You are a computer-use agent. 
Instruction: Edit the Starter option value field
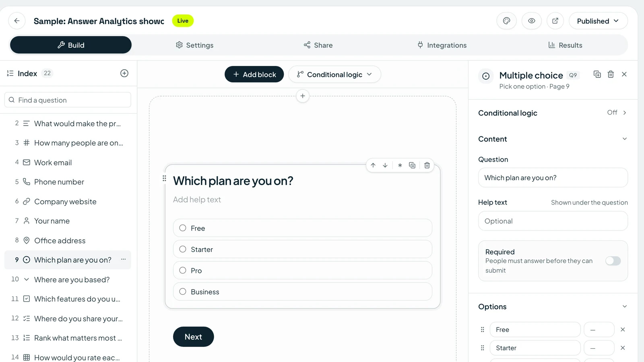[x=599, y=348]
